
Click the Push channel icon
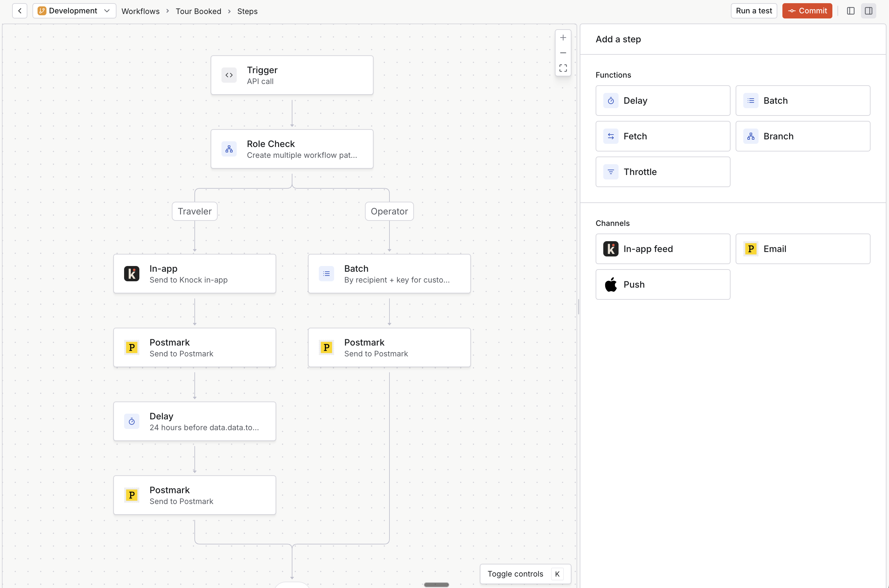click(610, 284)
